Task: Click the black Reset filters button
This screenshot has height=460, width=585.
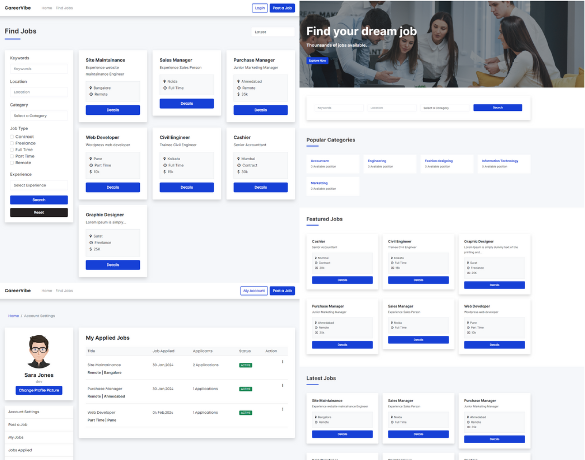Action: click(39, 212)
